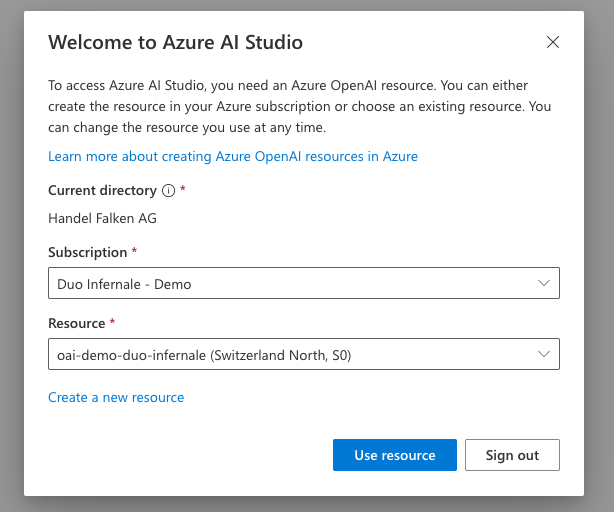614x512 pixels.
Task: Click the Subscription field label
Action: (x=88, y=252)
